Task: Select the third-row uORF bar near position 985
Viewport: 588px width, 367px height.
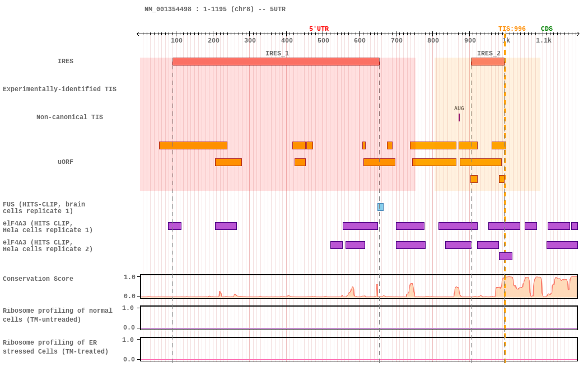Action: click(x=502, y=179)
